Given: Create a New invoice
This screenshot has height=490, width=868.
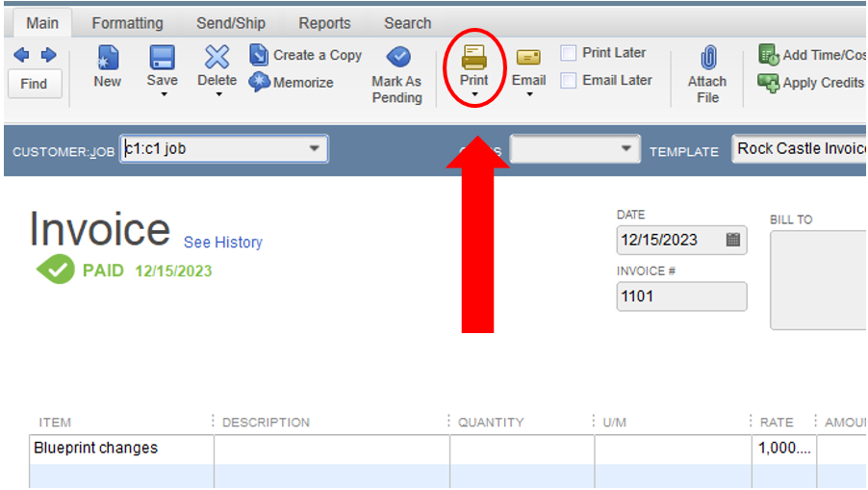Looking at the screenshot, I should (x=108, y=66).
